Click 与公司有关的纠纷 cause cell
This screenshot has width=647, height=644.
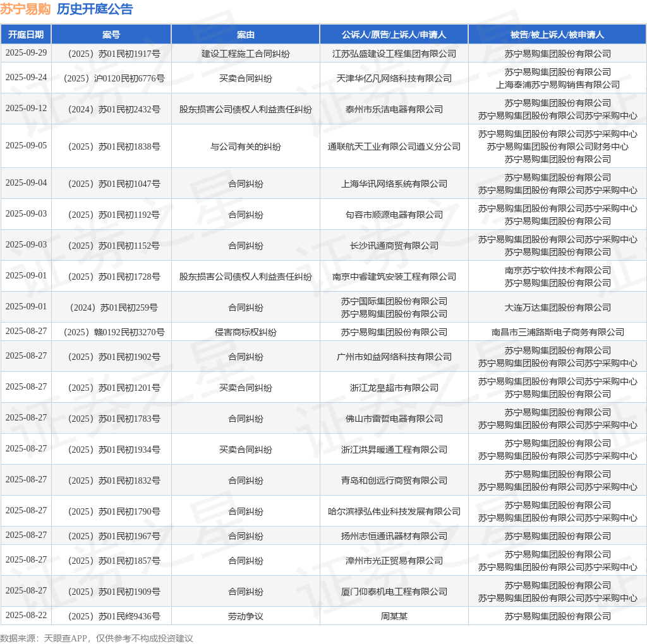click(246, 146)
